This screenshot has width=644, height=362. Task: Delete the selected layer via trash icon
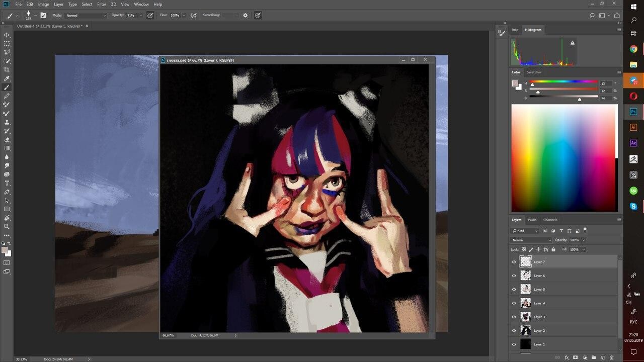tap(611, 357)
